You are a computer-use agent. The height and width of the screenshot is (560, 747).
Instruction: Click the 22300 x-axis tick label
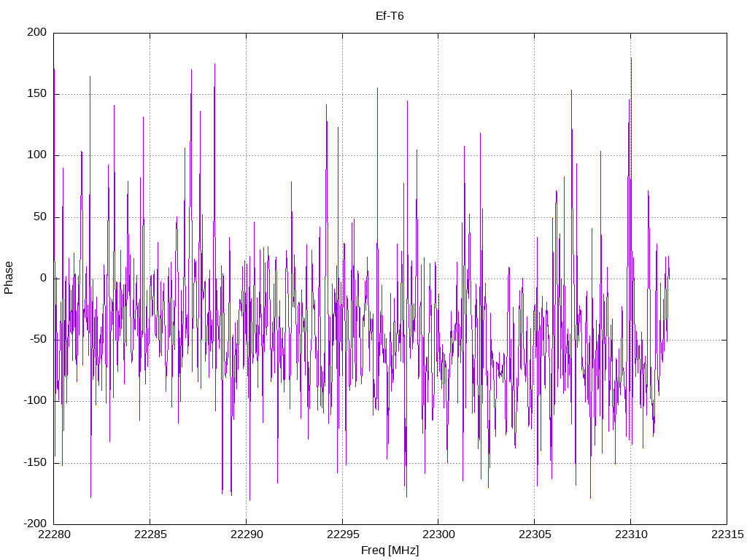coord(438,534)
